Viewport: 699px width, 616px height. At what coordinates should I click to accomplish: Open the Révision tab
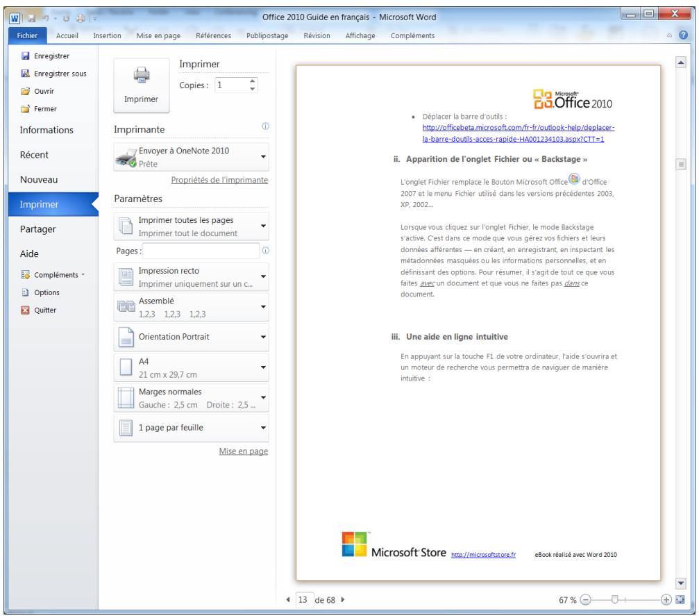(x=317, y=35)
